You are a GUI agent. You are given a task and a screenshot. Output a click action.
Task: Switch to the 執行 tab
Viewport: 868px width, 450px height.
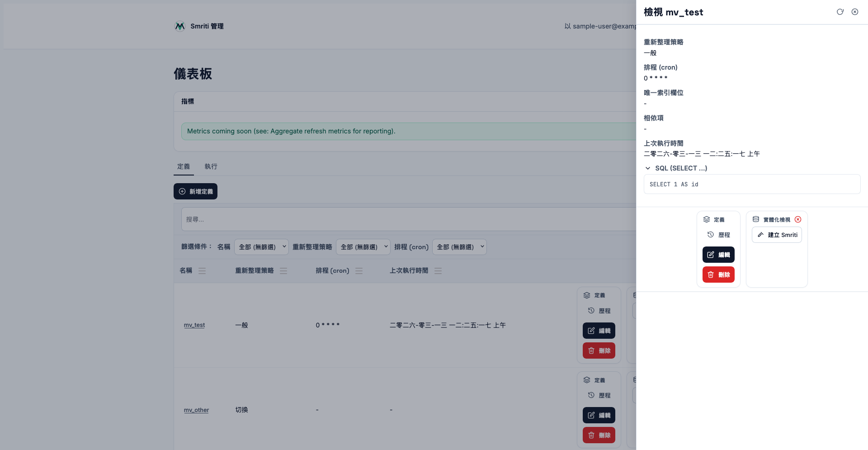(x=211, y=166)
